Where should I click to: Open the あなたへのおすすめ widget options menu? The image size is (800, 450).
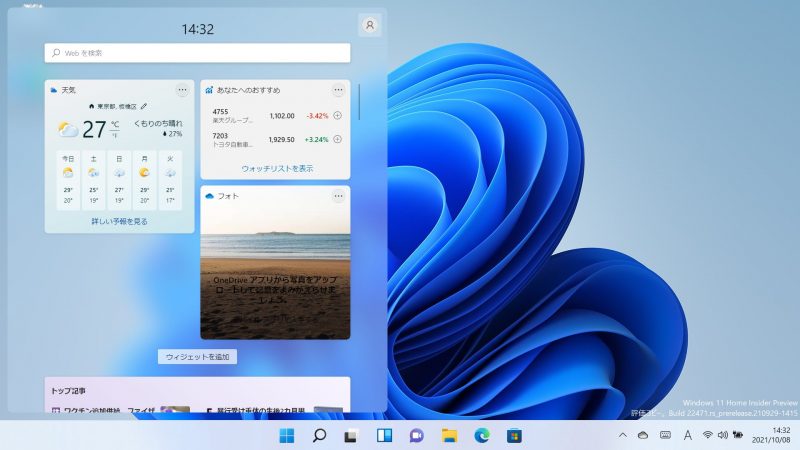338,90
